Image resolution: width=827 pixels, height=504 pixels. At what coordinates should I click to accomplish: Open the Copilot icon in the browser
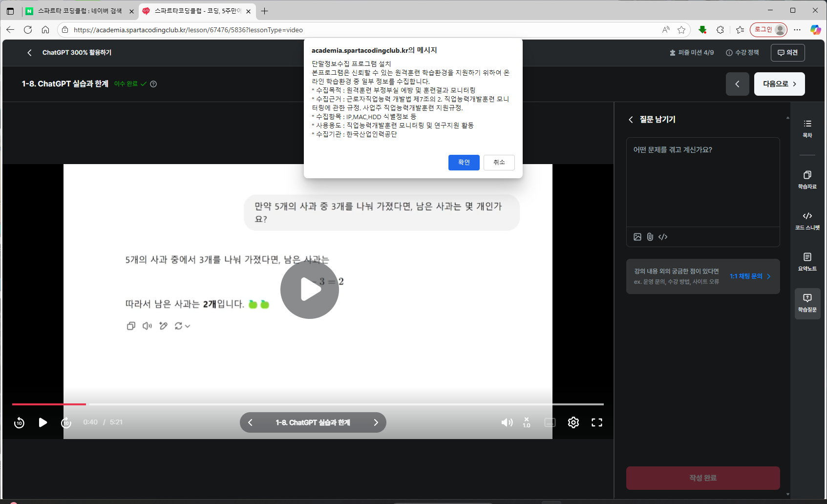click(815, 30)
